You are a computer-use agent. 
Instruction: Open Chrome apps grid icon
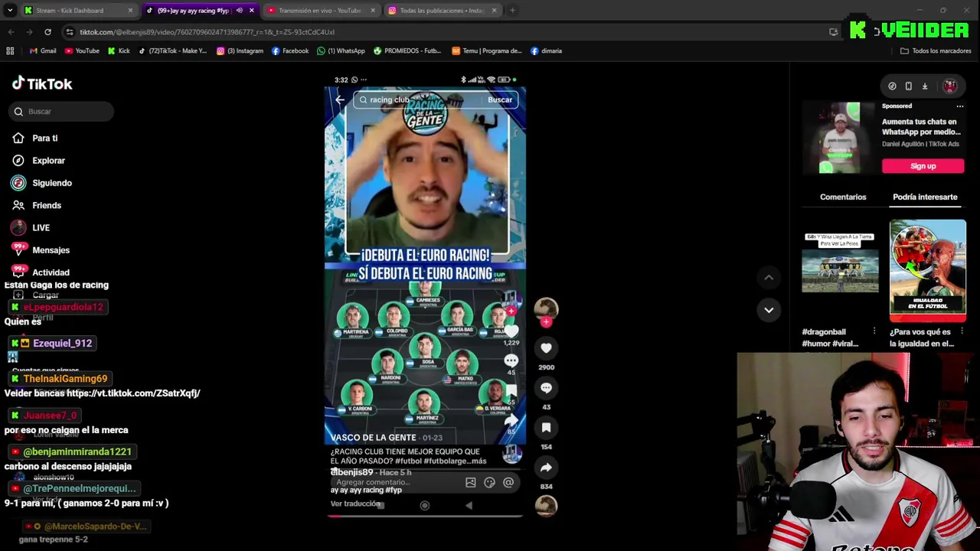[x=10, y=51]
